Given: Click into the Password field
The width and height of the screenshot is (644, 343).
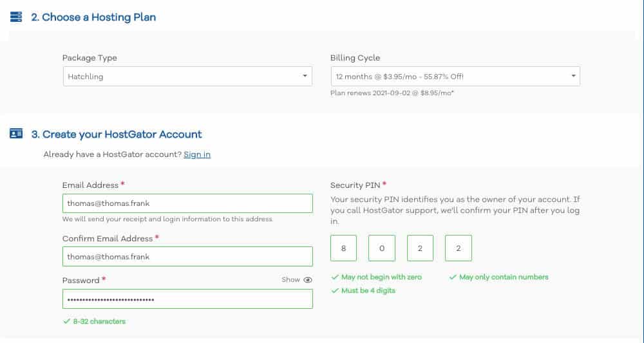Looking at the screenshot, I should (x=187, y=299).
